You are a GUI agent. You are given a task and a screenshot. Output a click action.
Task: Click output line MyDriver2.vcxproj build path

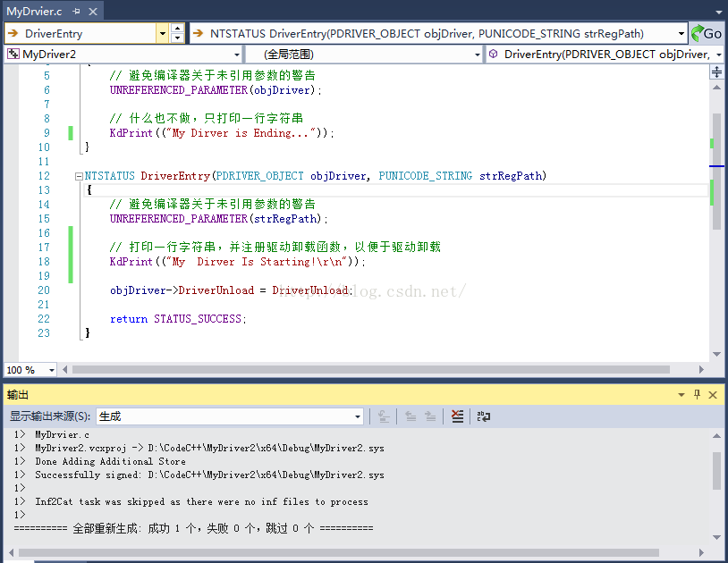coord(209,448)
